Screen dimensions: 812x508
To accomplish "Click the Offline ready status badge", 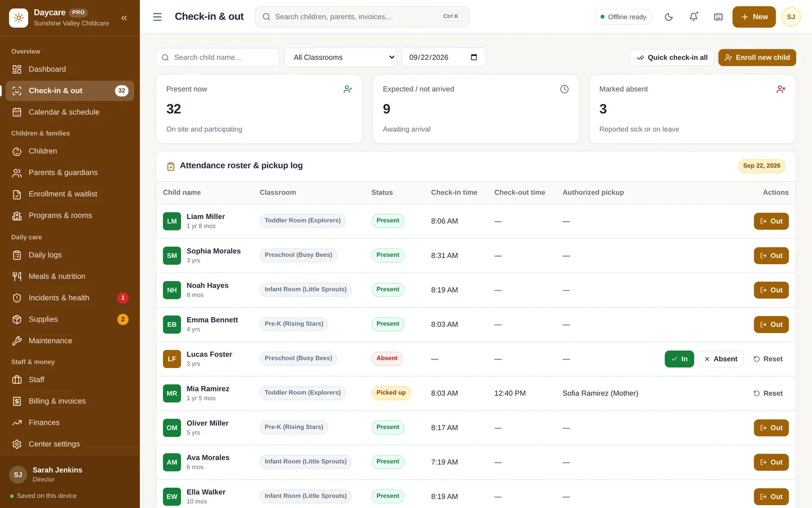I will click(x=623, y=17).
